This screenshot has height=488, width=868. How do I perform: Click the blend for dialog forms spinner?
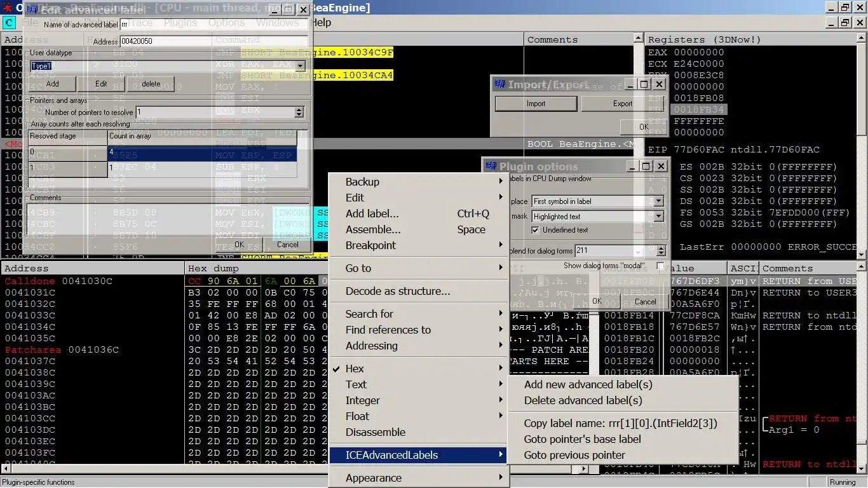pos(661,251)
